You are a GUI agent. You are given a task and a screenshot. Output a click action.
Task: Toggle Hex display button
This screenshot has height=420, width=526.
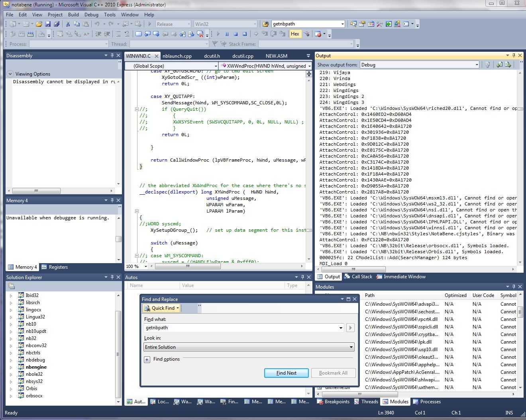[x=295, y=34]
